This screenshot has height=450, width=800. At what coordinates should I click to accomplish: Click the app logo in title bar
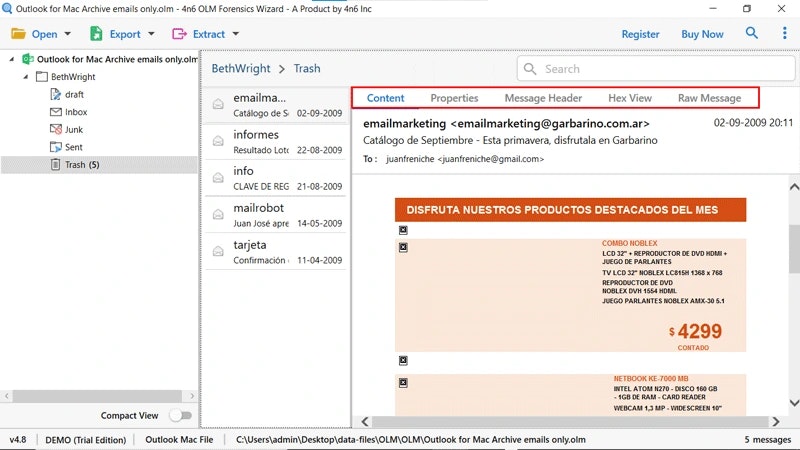pos(7,9)
